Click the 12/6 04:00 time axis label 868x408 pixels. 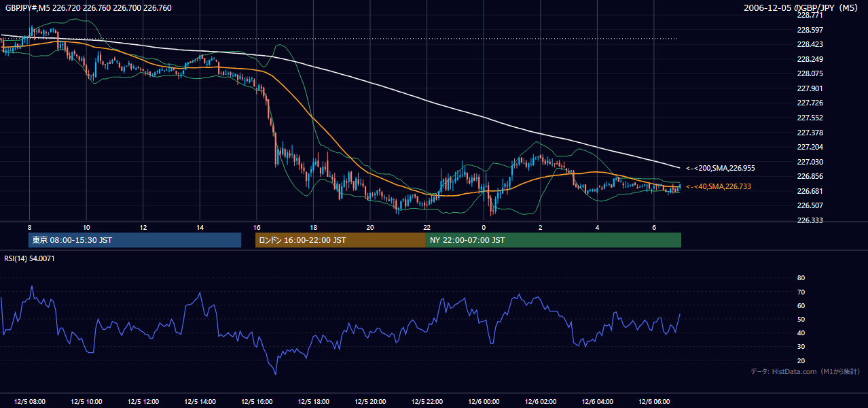click(598, 402)
